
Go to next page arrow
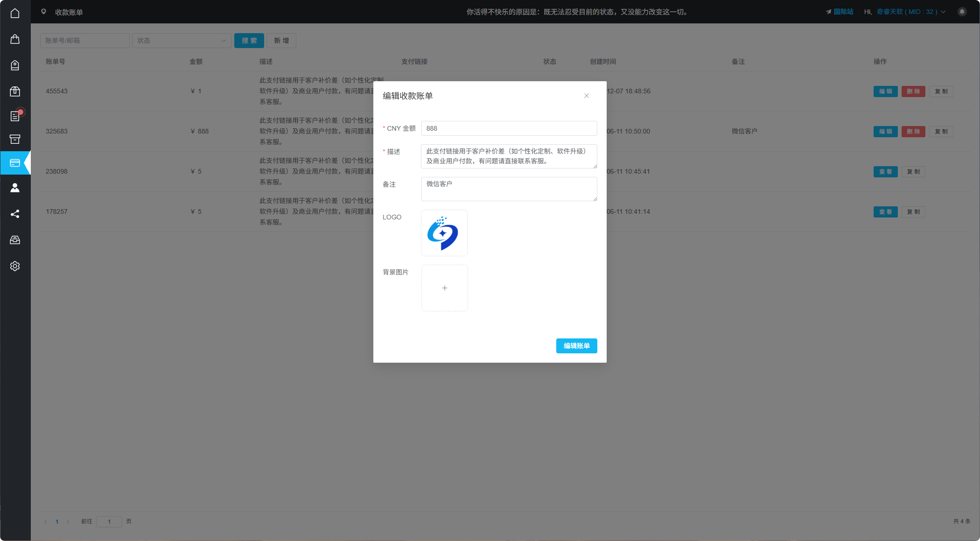[x=68, y=521]
